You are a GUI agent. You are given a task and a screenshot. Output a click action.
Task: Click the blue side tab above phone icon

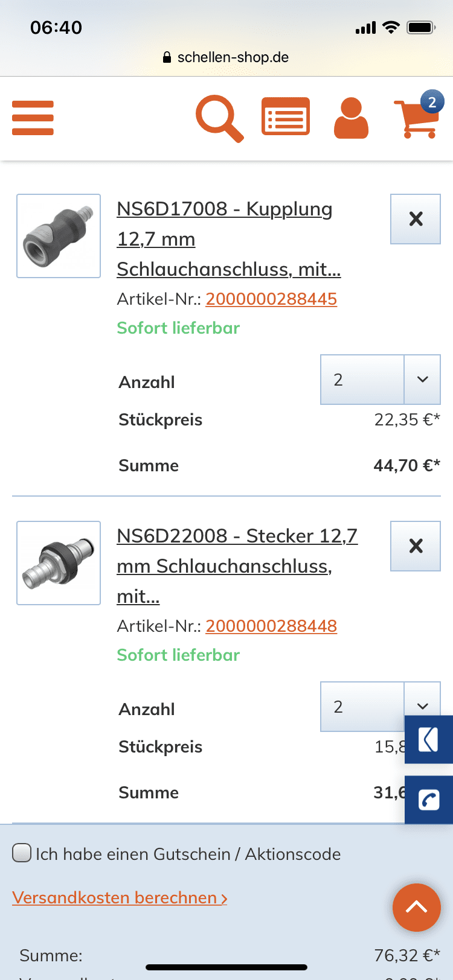(429, 740)
